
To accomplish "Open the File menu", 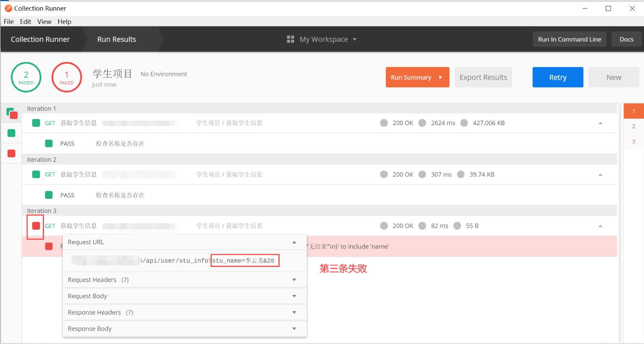I will (9, 21).
